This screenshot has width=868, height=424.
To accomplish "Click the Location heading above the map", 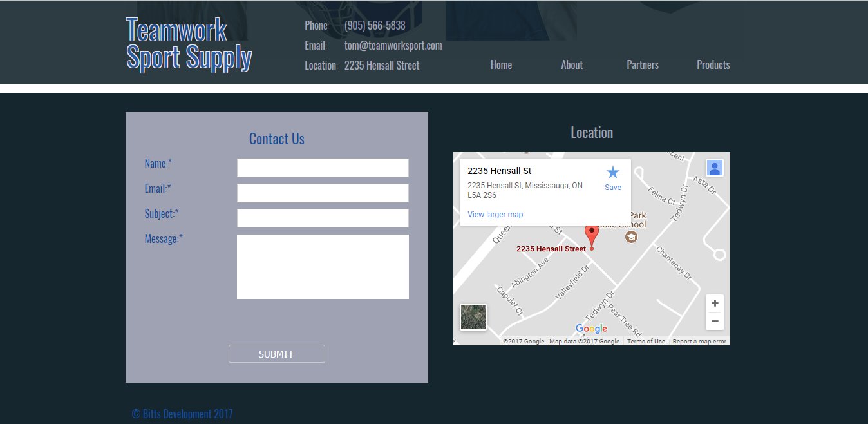I will [x=592, y=133].
